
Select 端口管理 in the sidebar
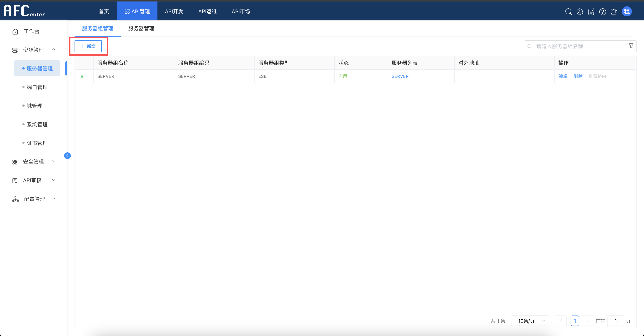click(x=37, y=87)
